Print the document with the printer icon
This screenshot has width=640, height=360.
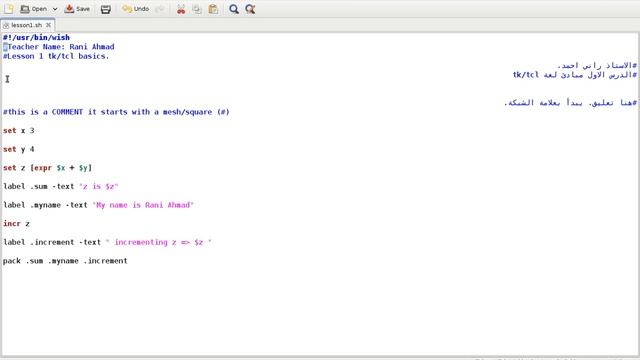click(x=106, y=9)
